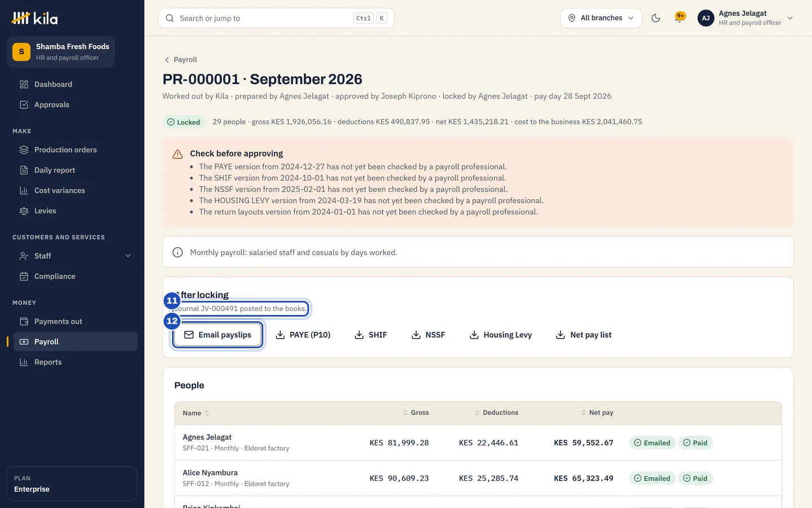Viewport: 812px width, 508px height.
Task: Click net pay KES 59,552.67
Action: tap(584, 443)
